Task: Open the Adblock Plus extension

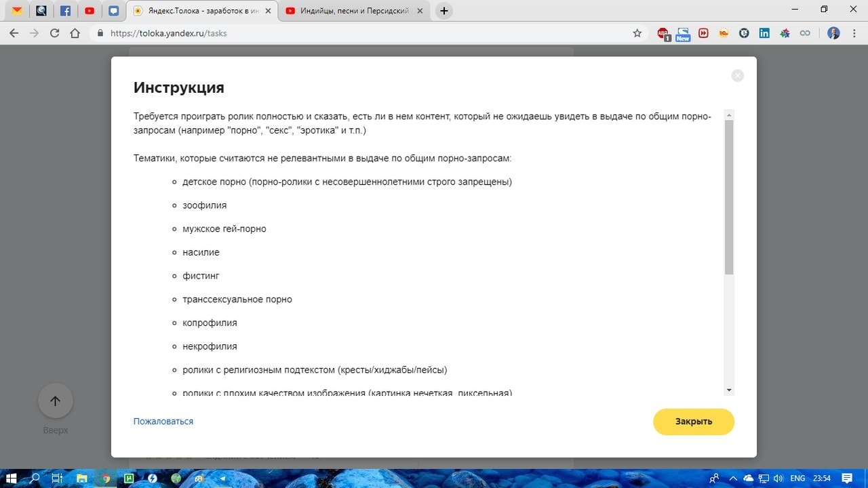Action: pyautogui.click(x=663, y=33)
